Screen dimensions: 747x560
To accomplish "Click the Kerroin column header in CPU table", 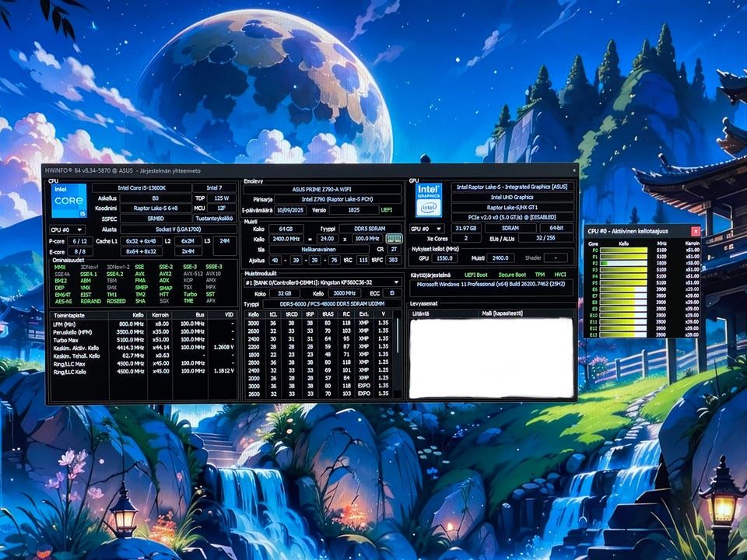I will tap(160, 315).
